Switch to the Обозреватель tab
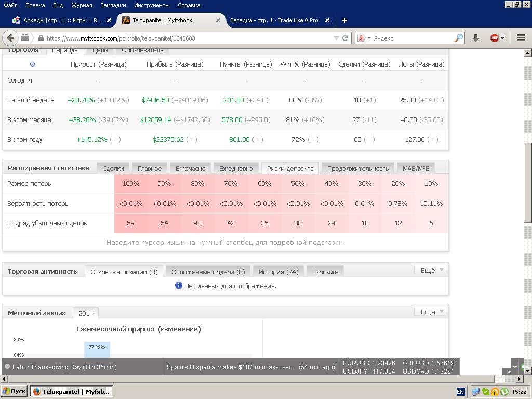This screenshot has height=399, width=532. point(142,50)
